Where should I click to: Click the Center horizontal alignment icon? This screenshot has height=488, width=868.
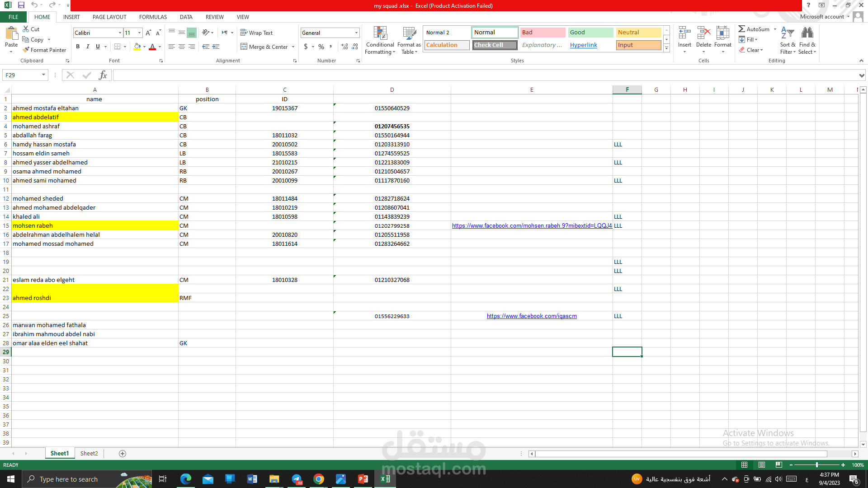[182, 47]
